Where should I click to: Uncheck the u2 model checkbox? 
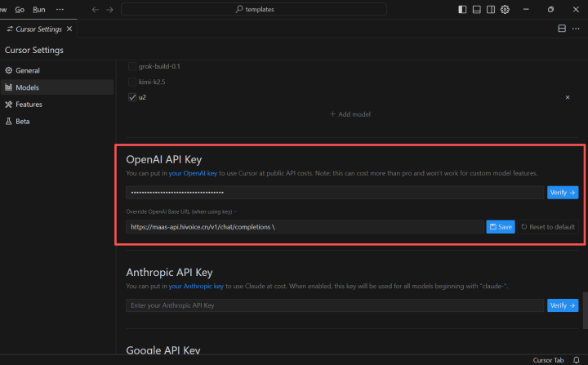click(x=132, y=97)
